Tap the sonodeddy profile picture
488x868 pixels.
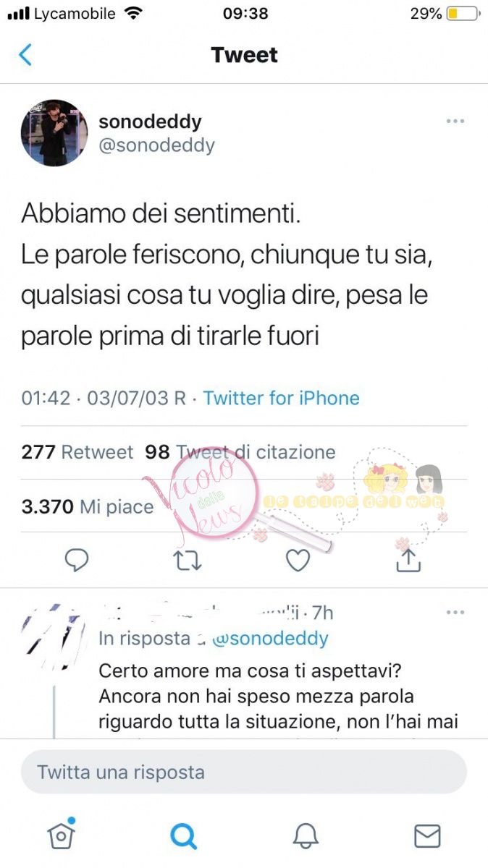[x=54, y=133]
